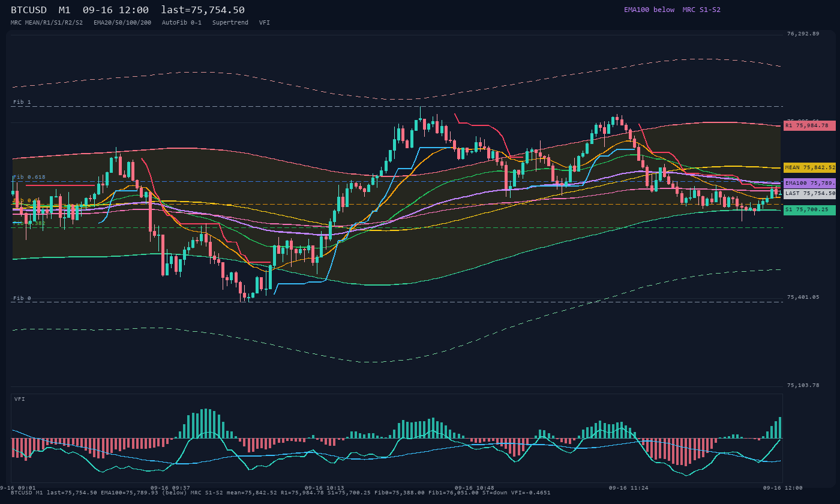Click the 75,103.78 axis price label

pos(803,385)
